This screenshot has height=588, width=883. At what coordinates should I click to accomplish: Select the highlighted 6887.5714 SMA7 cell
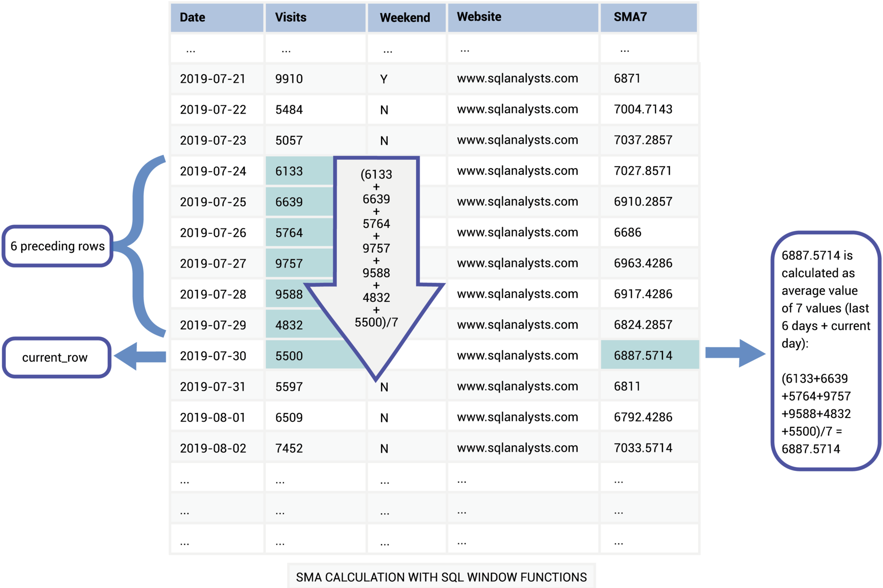[x=649, y=355]
